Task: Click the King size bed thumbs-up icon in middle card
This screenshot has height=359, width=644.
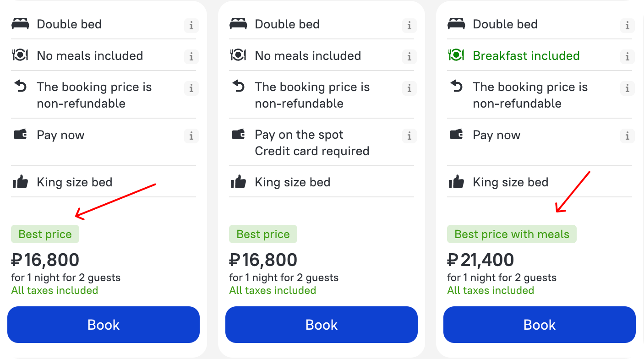Action: (x=238, y=182)
